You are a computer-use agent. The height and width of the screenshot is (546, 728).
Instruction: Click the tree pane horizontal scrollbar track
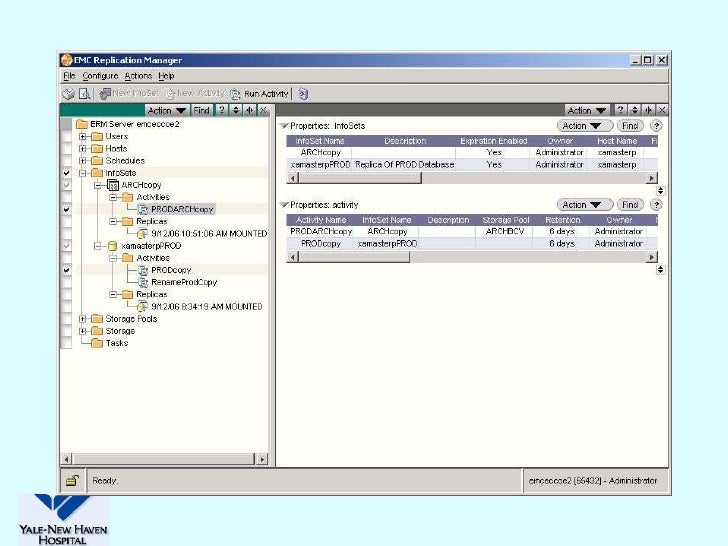point(164,459)
